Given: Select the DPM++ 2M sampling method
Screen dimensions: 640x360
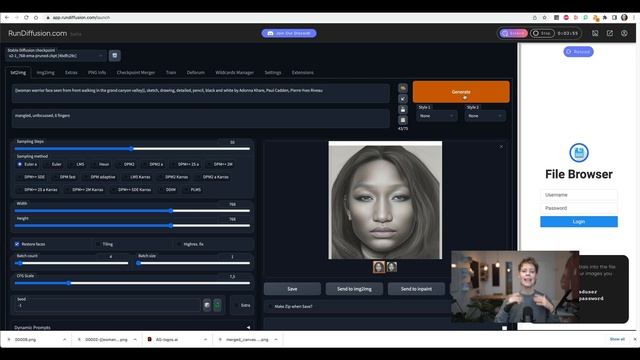Looking at the screenshot, I should point(220,164).
